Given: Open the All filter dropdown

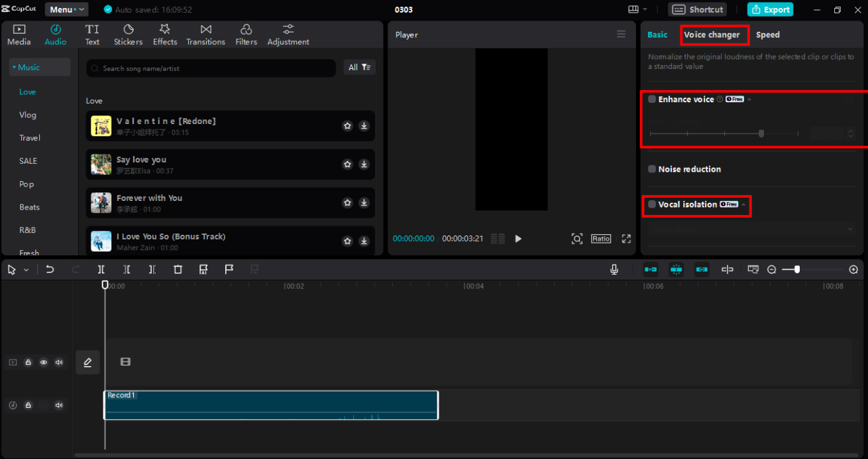Looking at the screenshot, I should pos(359,67).
